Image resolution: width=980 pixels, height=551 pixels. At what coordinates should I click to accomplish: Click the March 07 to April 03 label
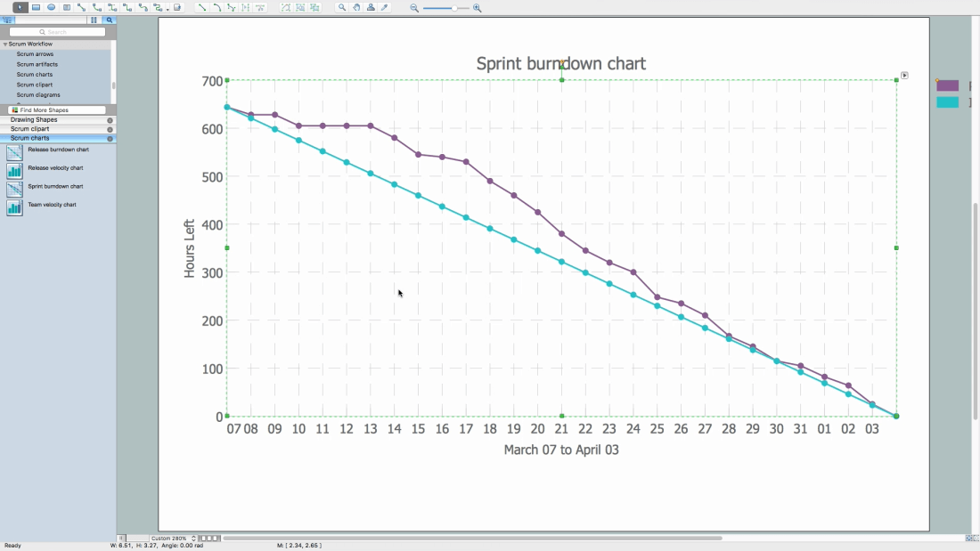(x=561, y=450)
